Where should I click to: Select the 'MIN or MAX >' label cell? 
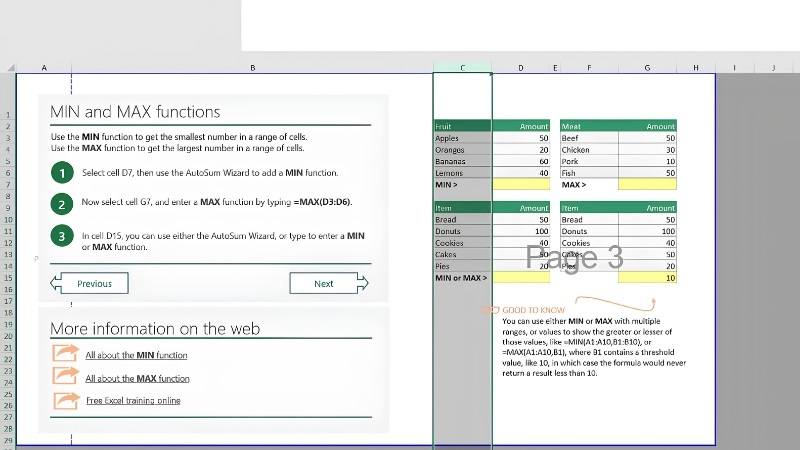pyautogui.click(x=462, y=278)
